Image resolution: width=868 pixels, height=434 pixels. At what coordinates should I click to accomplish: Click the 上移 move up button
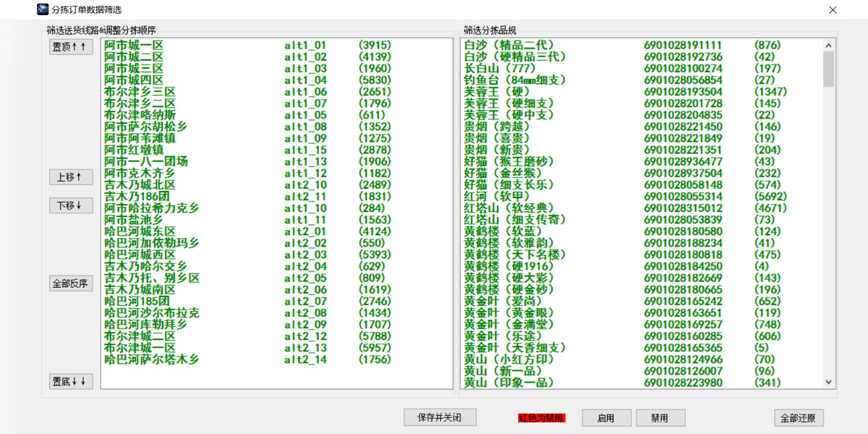point(71,177)
